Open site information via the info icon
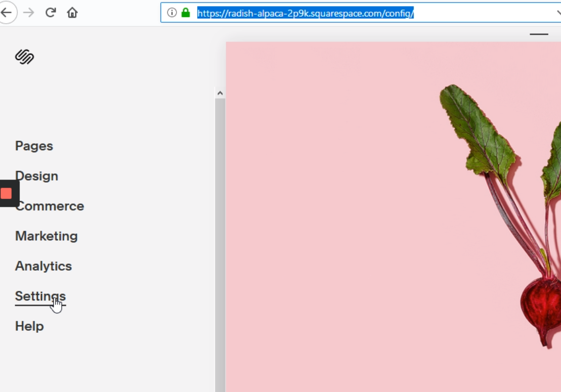 tap(171, 13)
